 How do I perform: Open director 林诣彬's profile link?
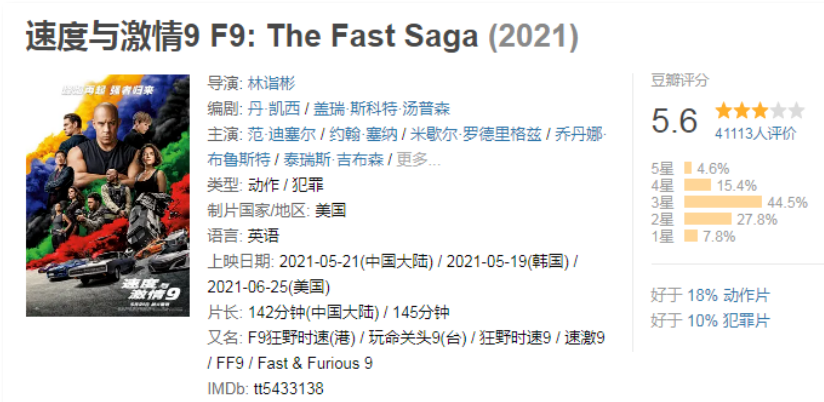[271, 83]
